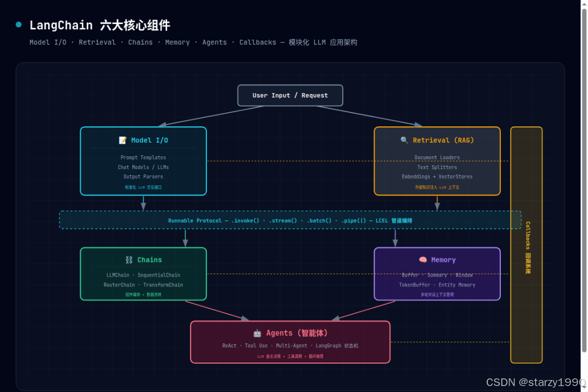Click "LLMChain" in the Chains box
This screenshot has height=392, width=588.
(118, 275)
